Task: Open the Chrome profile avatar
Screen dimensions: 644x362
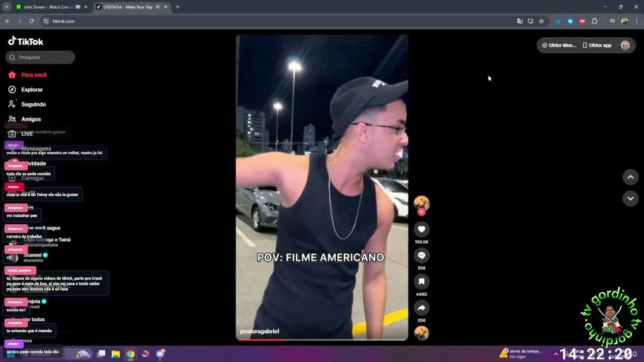Action: [x=624, y=21]
